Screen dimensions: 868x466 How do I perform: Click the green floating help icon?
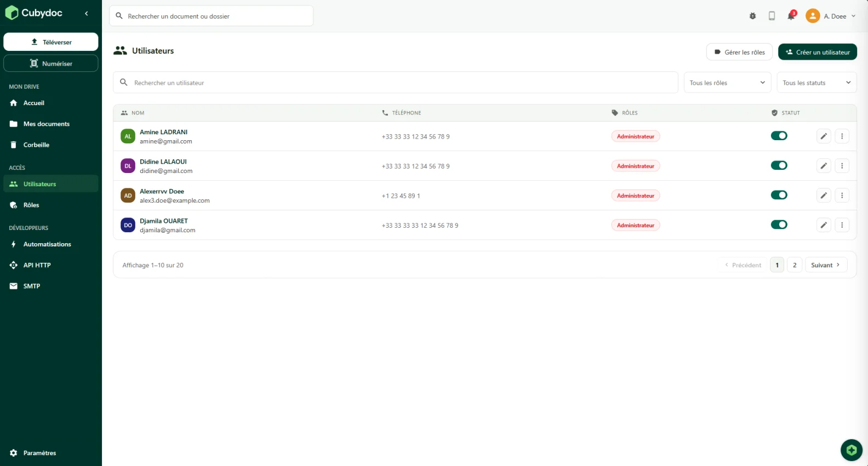[852, 450]
